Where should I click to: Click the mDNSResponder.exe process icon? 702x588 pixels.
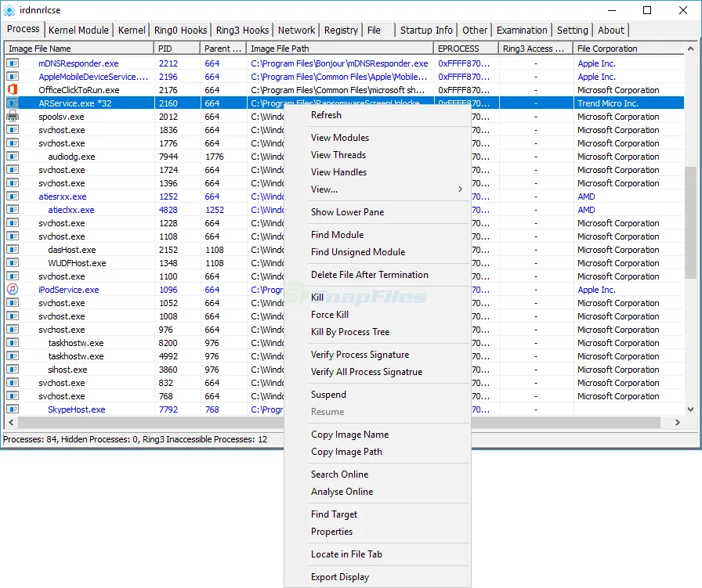pyautogui.click(x=13, y=63)
